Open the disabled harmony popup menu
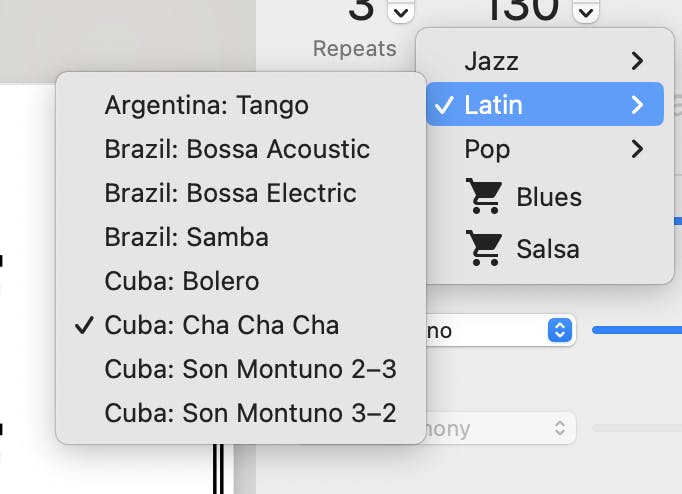Image resolution: width=682 pixels, height=494 pixels. point(501,428)
